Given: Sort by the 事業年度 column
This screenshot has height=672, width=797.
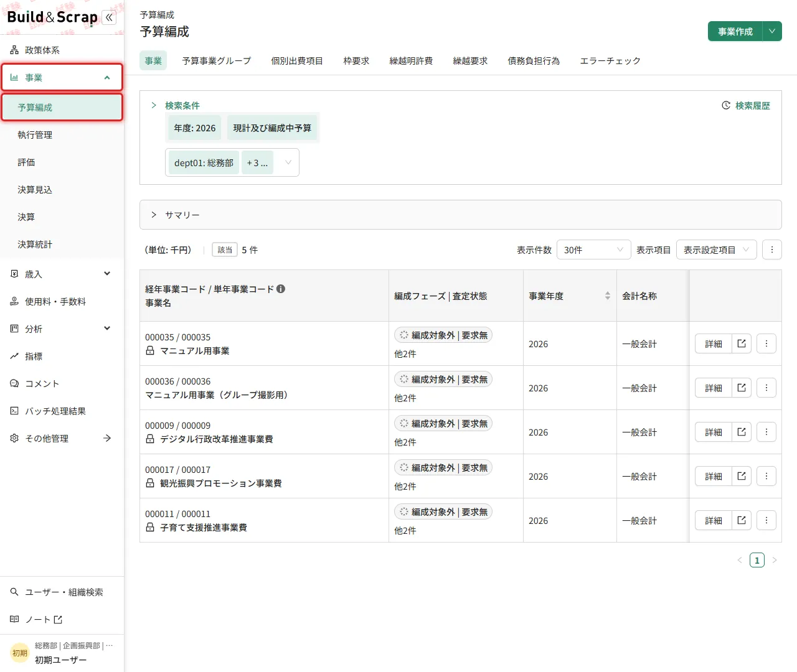Looking at the screenshot, I should coord(608,296).
